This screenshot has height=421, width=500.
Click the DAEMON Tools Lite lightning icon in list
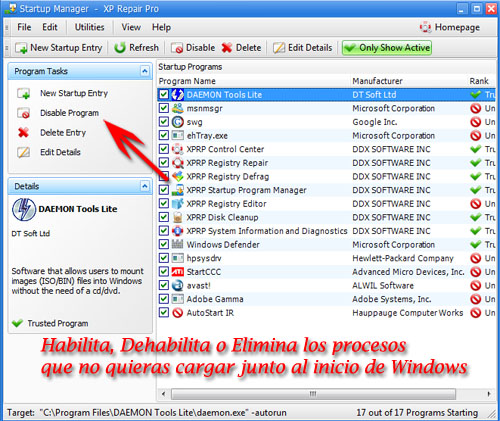tap(178, 95)
